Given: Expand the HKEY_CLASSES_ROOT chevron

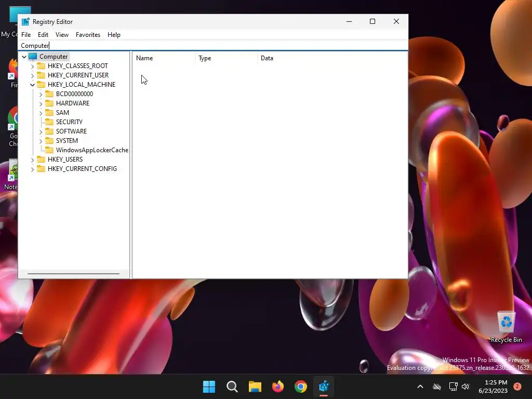Looking at the screenshot, I should (x=33, y=66).
